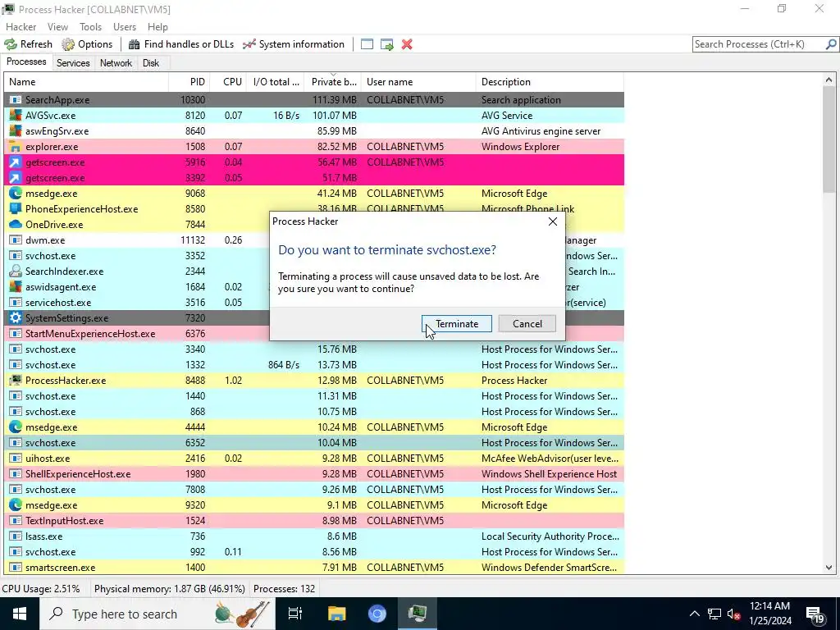Show hidden system tray icons

tap(694, 614)
